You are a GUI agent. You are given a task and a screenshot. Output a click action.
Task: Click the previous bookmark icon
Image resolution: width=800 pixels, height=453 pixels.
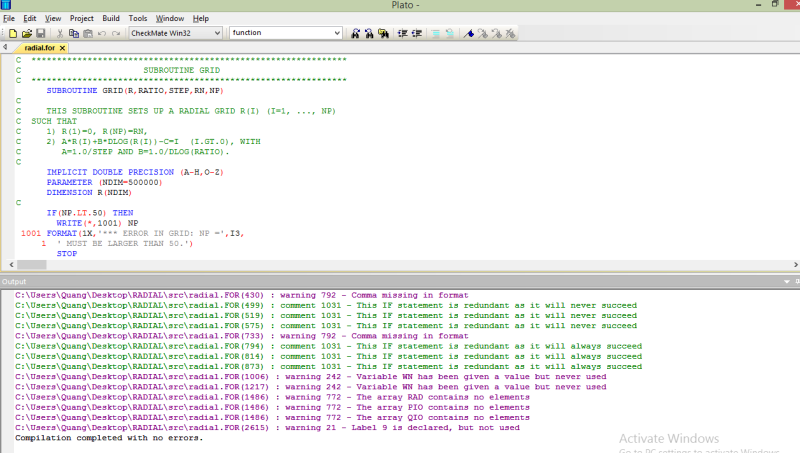coord(496,34)
